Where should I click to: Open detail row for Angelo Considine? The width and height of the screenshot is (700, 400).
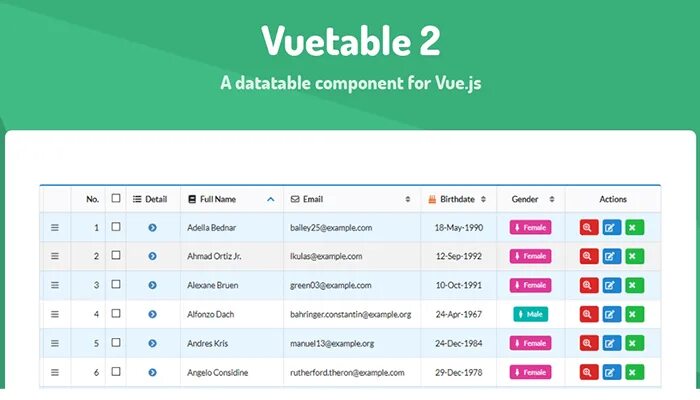pos(152,372)
